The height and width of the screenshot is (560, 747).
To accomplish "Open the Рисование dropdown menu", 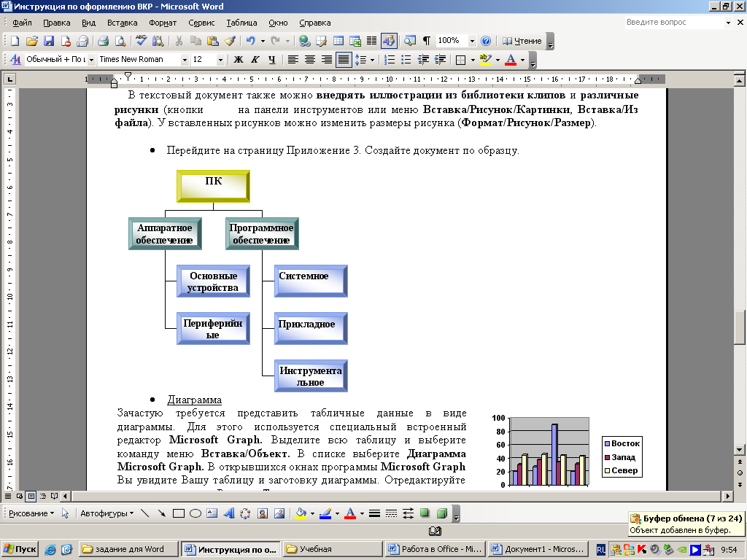I will (31, 513).
